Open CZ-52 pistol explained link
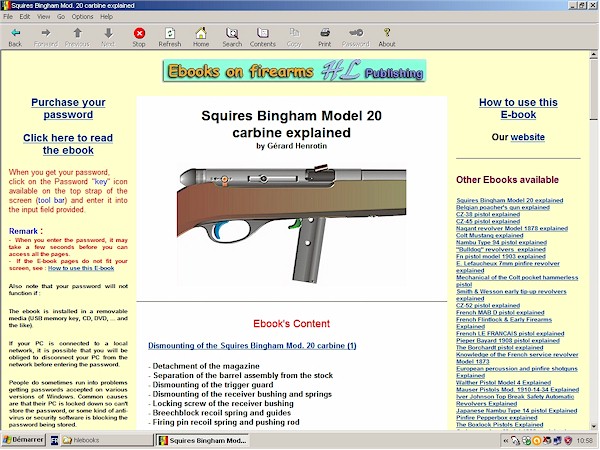The height and width of the screenshot is (450, 600). click(x=488, y=305)
